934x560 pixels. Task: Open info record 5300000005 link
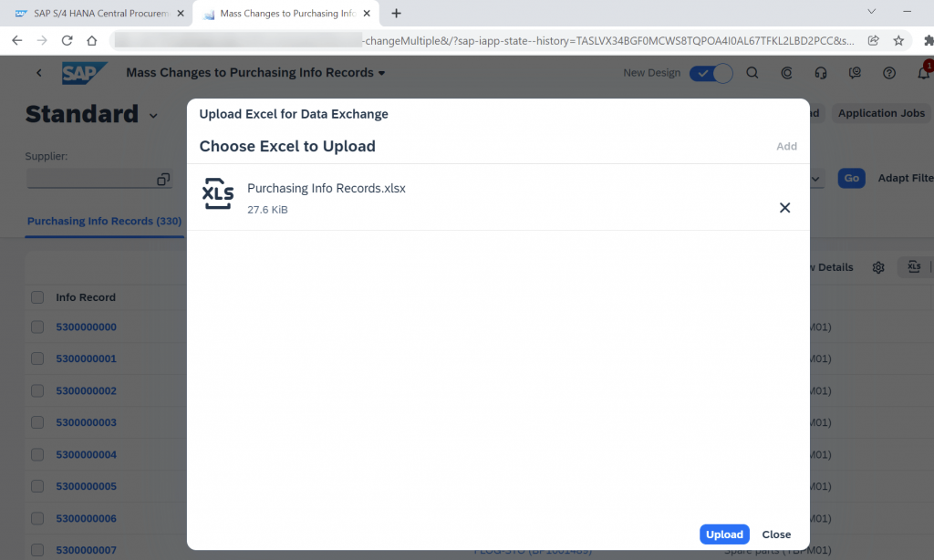(87, 486)
